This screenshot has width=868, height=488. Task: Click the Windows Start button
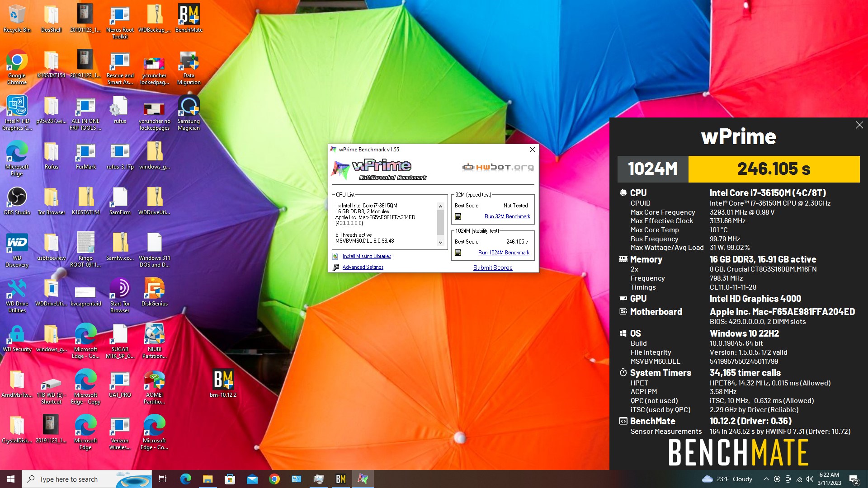pyautogui.click(x=11, y=479)
